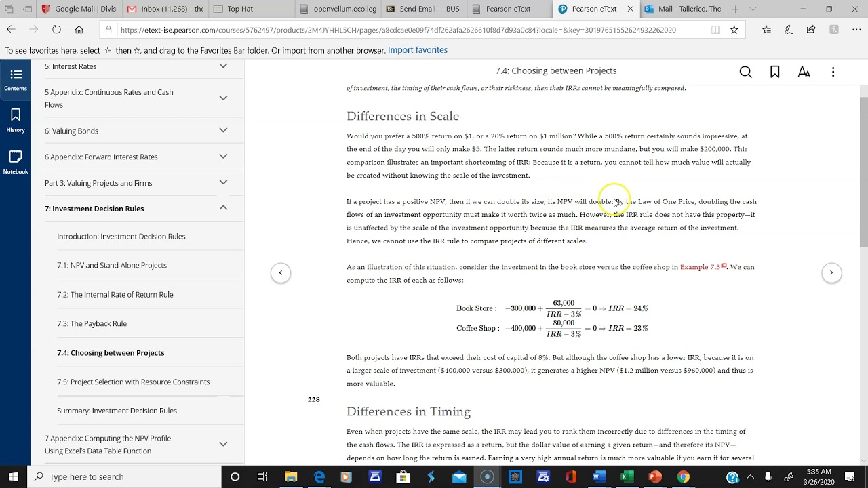Expand chapter 6: Valuing Bonds
Viewport: 868px width, 488px height.
point(223,130)
